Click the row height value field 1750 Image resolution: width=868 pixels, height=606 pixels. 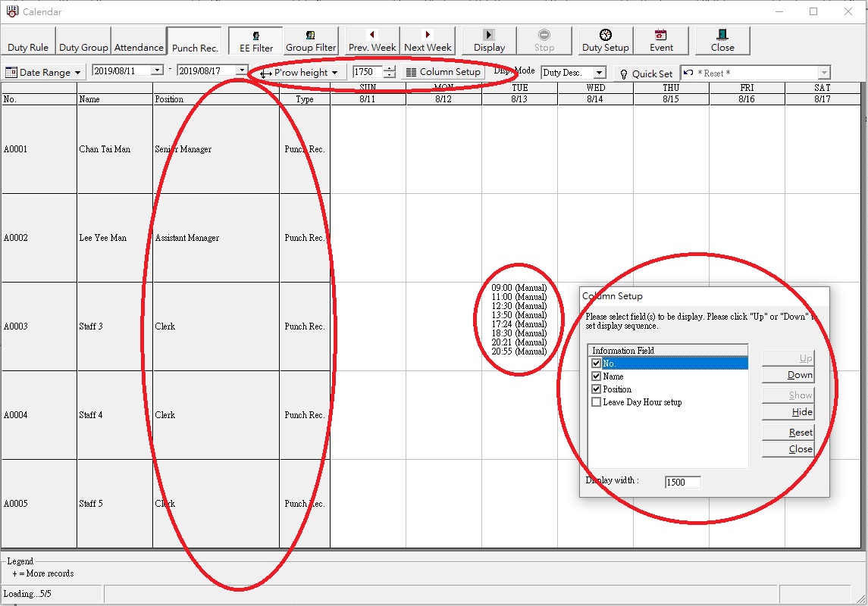pos(368,72)
